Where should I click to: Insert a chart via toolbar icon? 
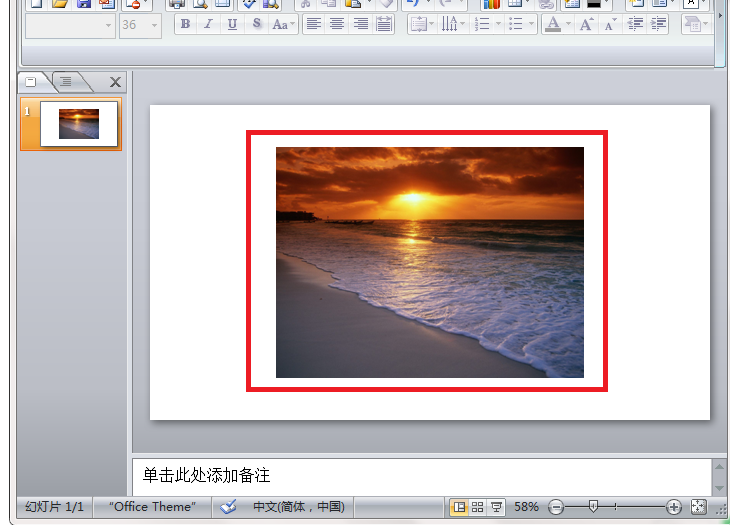[491, 4]
